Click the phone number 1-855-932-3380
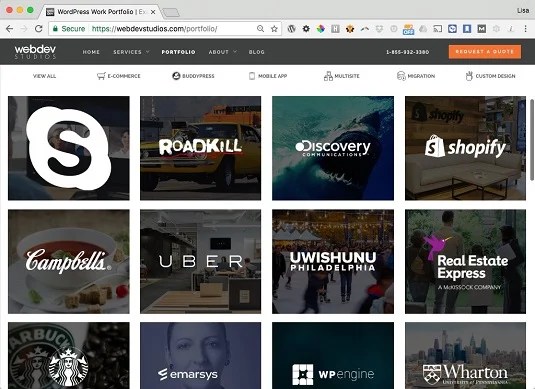Viewport: 535px width, 389px height. point(407,52)
